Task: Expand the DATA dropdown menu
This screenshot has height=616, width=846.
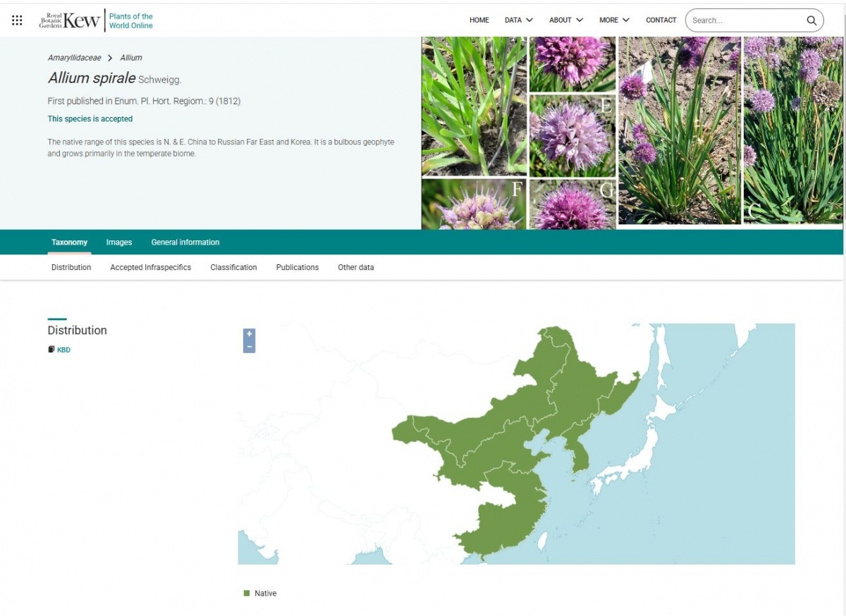Action: [519, 20]
